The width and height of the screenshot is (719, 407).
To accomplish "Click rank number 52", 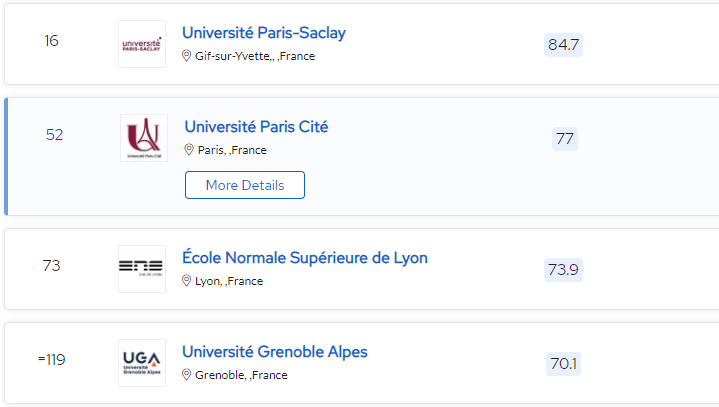I will [x=55, y=135].
